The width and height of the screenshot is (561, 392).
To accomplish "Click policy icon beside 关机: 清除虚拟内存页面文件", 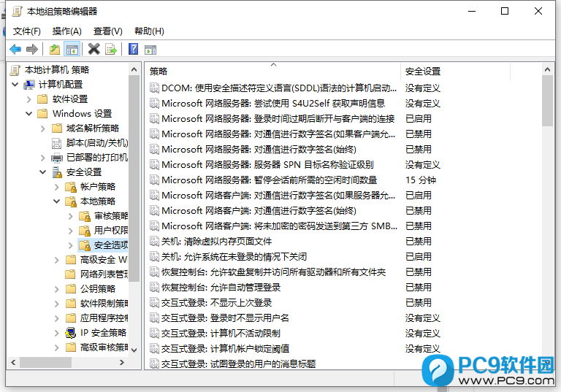I will 154,241.
